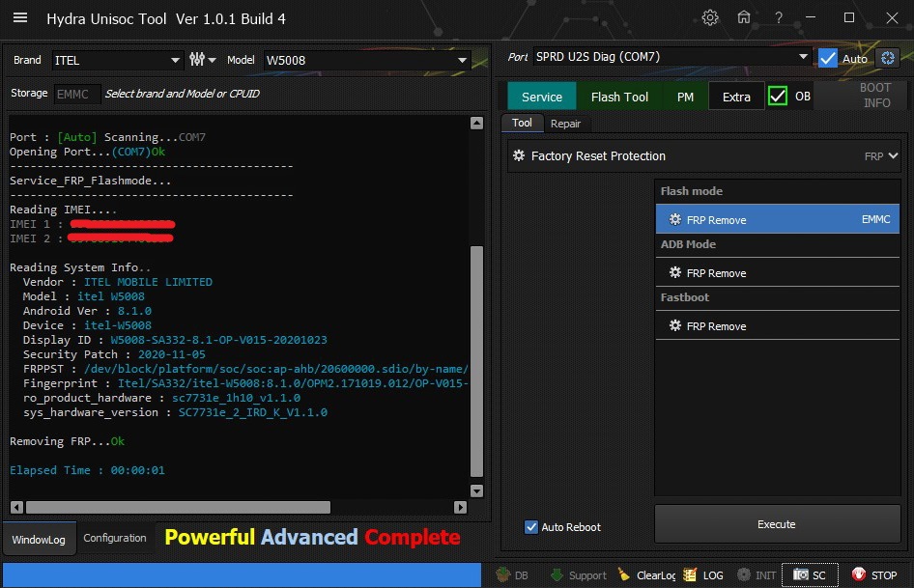Open DB from status bar
The height and width of the screenshot is (588, 914).
512,575
